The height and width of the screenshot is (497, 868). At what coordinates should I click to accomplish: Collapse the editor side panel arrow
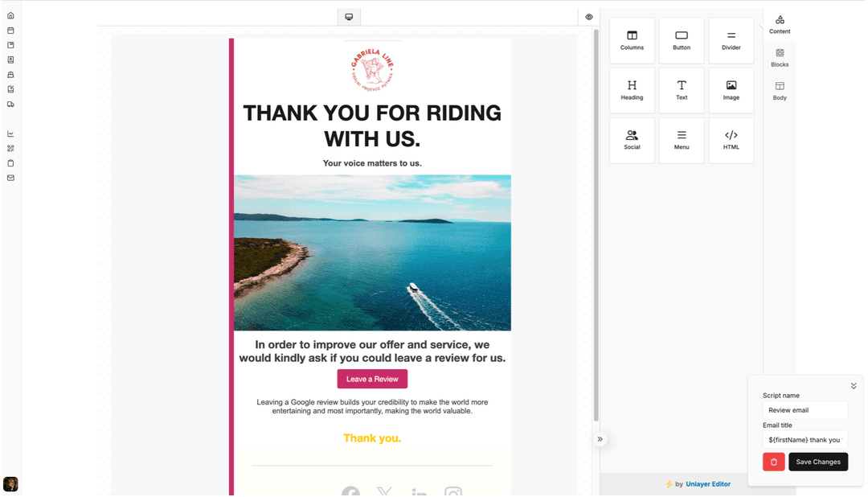tap(600, 439)
